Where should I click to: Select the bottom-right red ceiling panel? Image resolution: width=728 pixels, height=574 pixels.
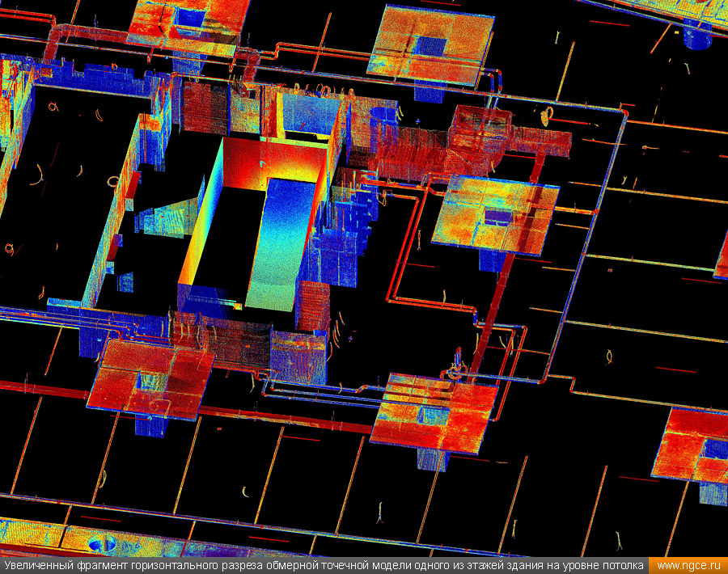[692, 446]
